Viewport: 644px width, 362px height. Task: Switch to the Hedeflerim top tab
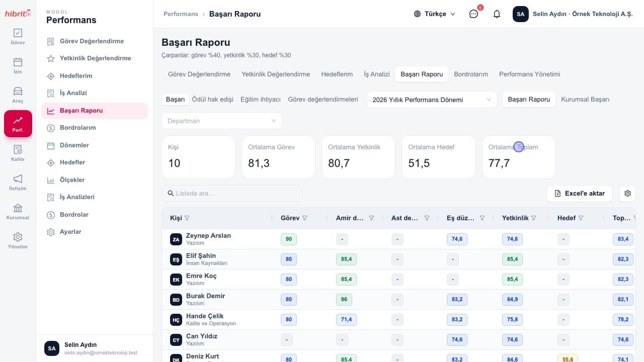(337, 74)
